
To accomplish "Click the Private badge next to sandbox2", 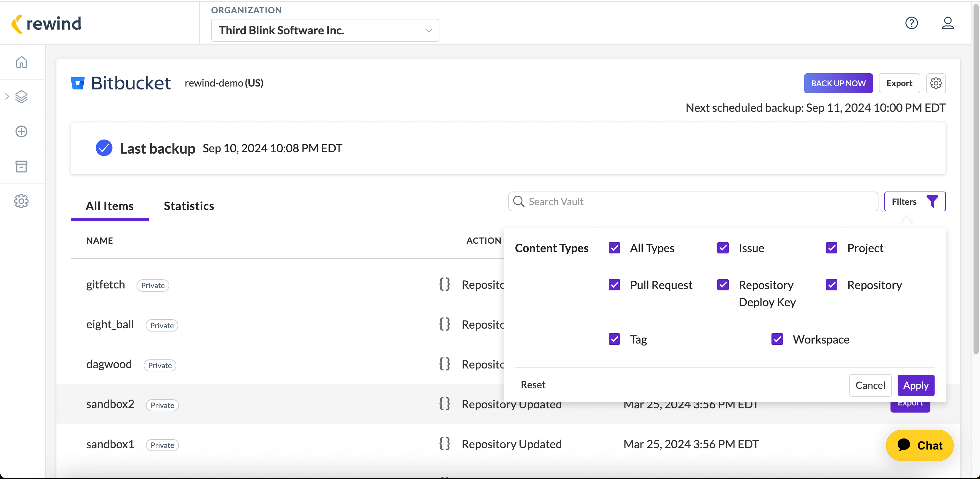I will 162,405.
